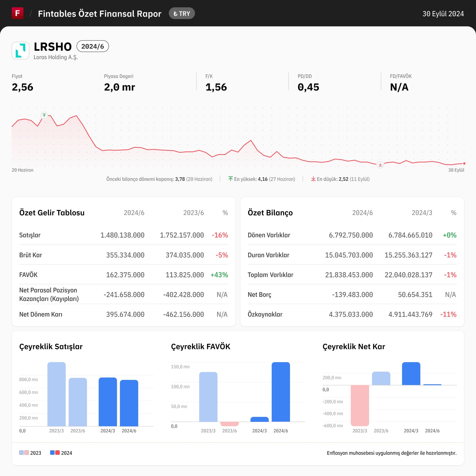Click the Enflasyon muhasebesi footnote text

click(x=392, y=453)
